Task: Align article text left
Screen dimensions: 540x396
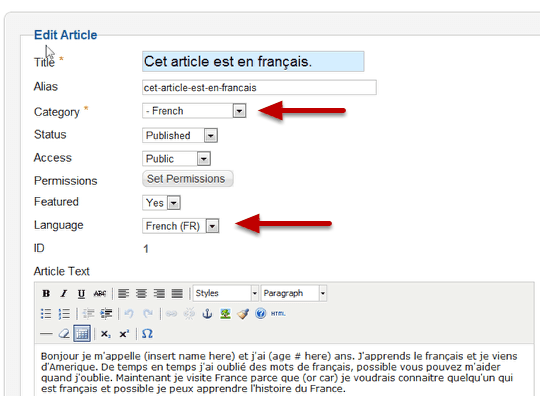Action: coord(124,294)
